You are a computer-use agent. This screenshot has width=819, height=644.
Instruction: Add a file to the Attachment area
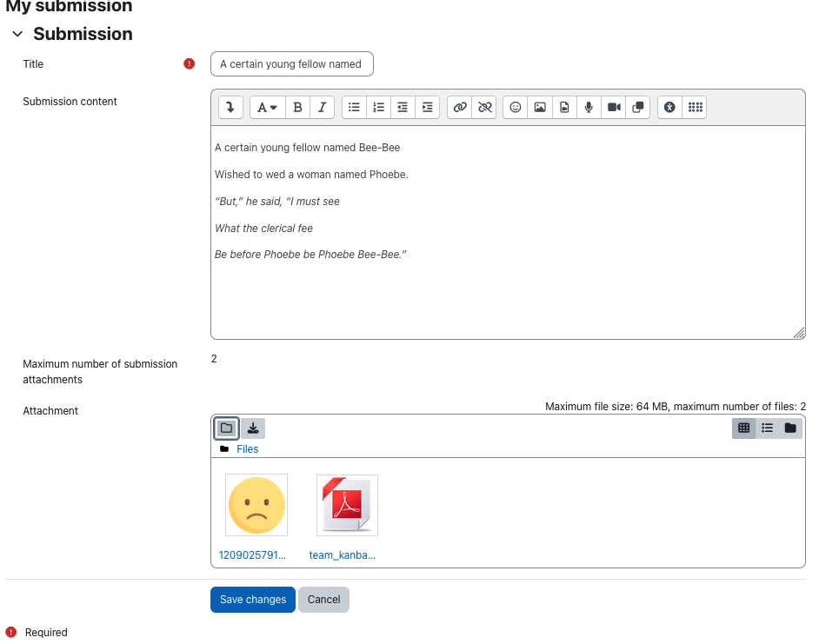pyautogui.click(x=227, y=428)
